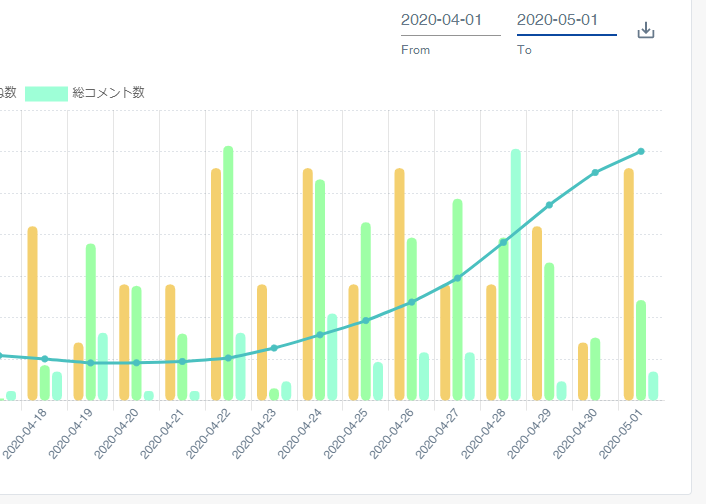Click the line point at 2020-04-26
This screenshot has height=504, width=706.
pyautogui.click(x=411, y=302)
